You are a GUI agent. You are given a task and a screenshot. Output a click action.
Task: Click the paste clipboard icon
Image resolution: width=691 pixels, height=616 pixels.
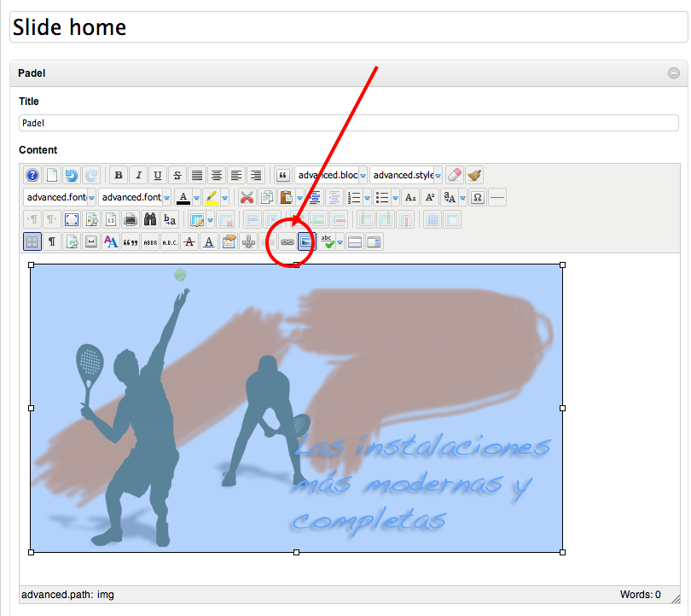point(286,197)
